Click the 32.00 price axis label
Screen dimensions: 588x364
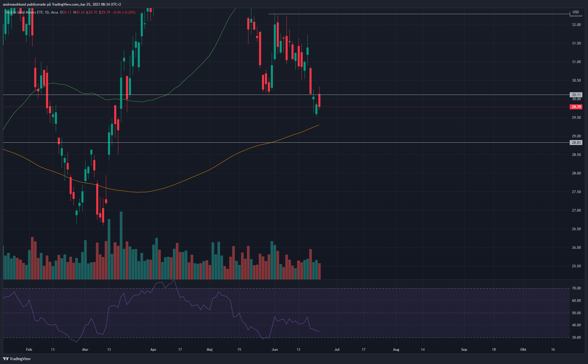coord(576,25)
